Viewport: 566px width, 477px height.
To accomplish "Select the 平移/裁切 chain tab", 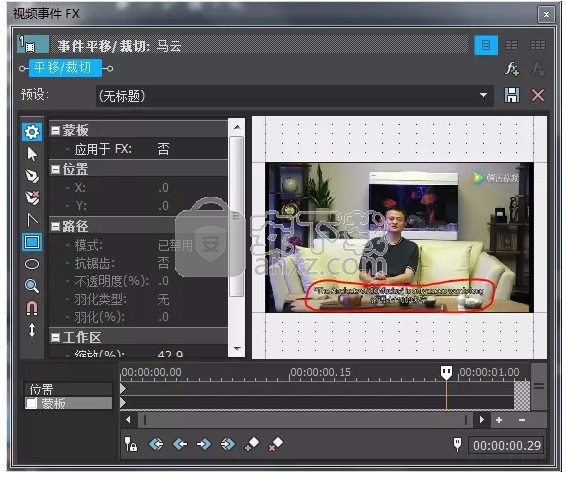I will point(65,68).
